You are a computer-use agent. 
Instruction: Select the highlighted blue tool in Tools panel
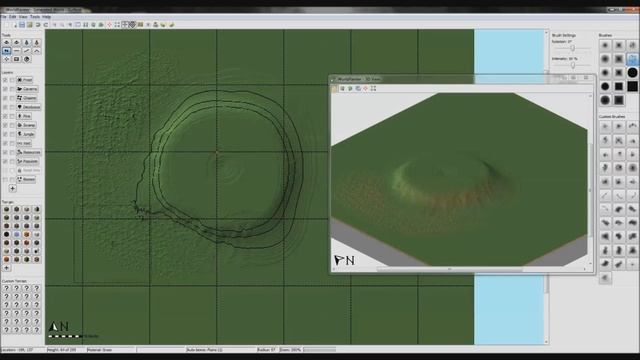click(x=7, y=51)
